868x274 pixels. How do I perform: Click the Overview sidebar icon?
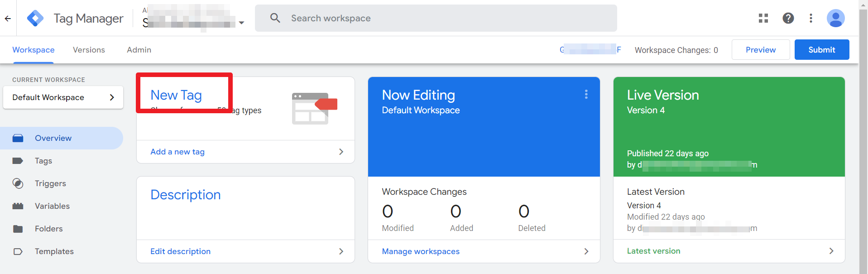point(18,138)
